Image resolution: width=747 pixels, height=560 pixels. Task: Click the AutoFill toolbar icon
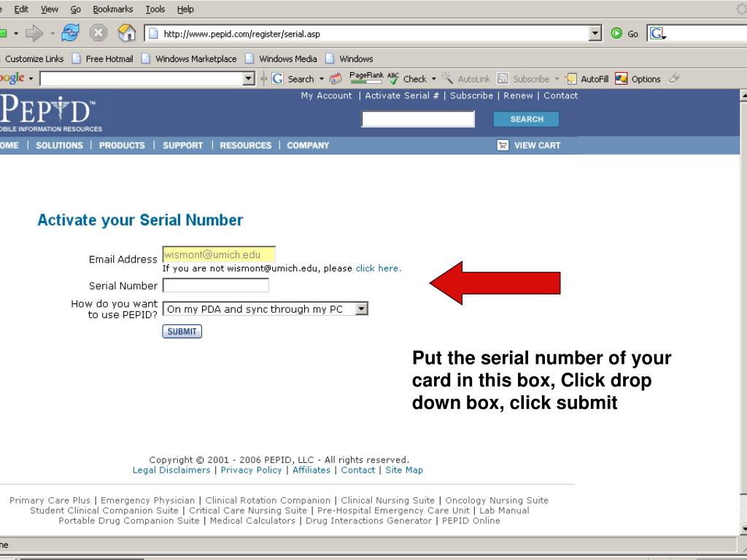click(x=570, y=79)
